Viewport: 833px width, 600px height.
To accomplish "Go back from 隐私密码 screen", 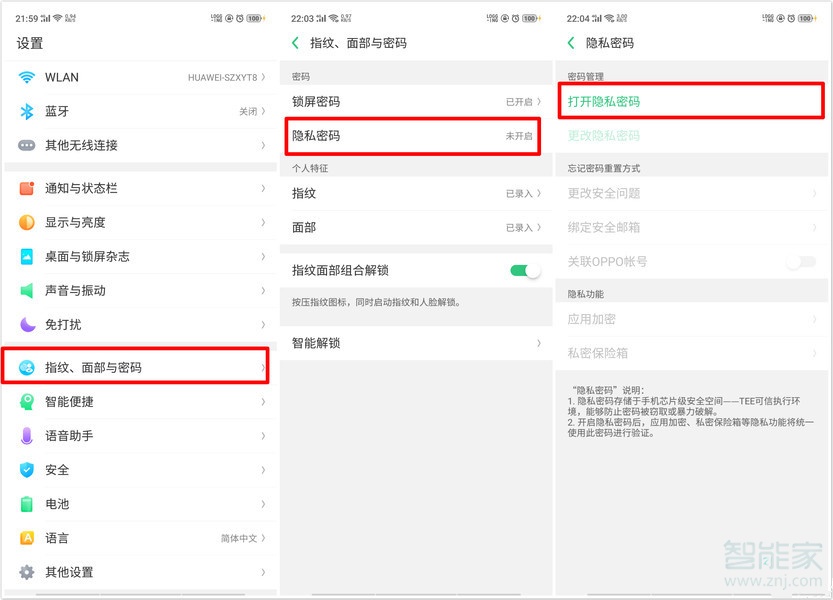I will (x=571, y=43).
